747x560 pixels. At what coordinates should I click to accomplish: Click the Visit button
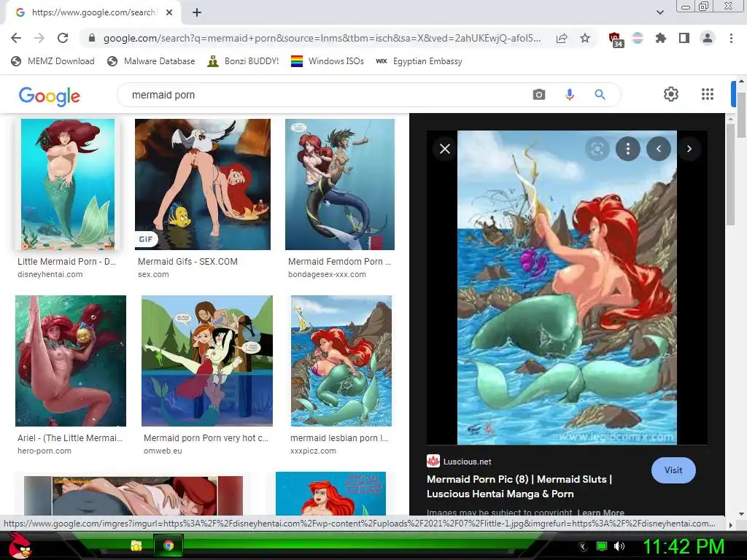click(673, 470)
